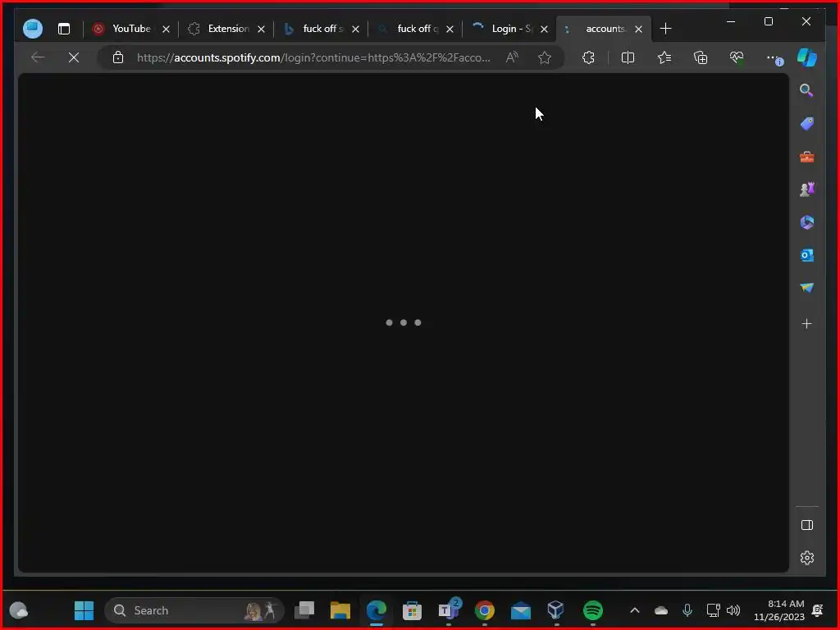Open a new tab with plus button

point(665,29)
